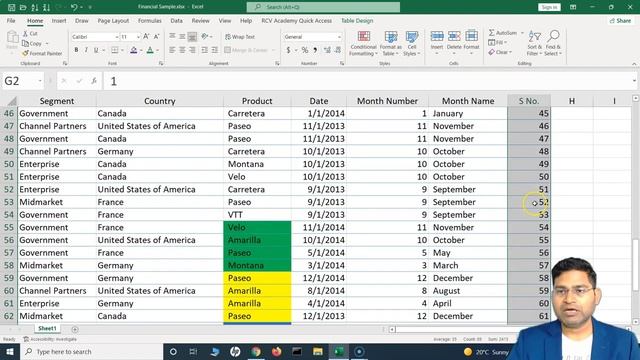Switch to the Table Design tab

(x=357, y=20)
